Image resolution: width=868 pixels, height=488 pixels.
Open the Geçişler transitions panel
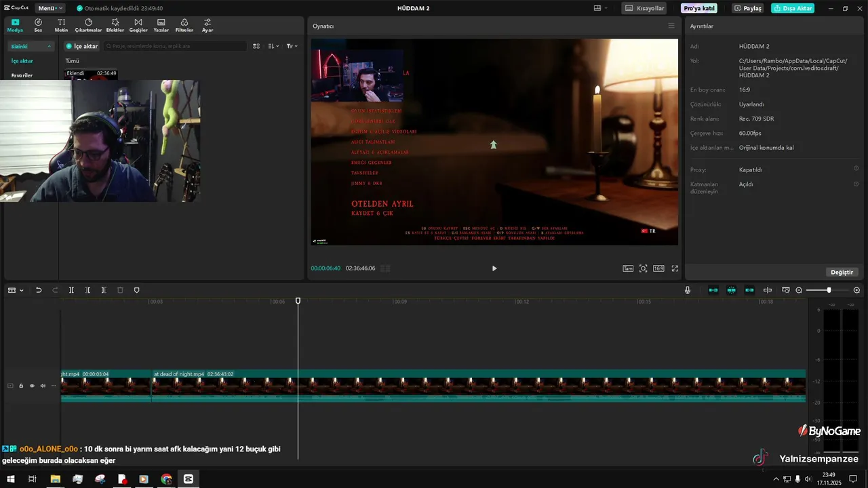coord(138,26)
